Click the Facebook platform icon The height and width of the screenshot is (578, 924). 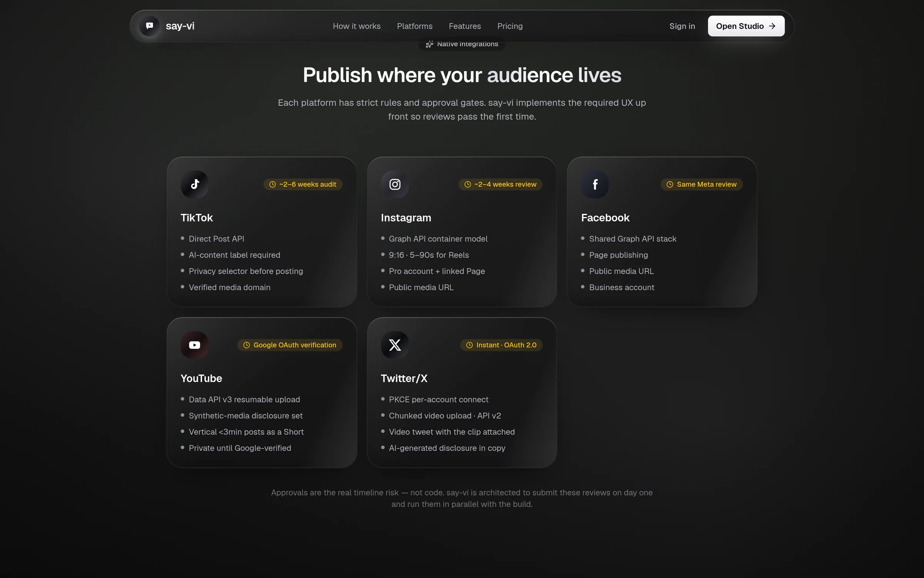pos(595,184)
